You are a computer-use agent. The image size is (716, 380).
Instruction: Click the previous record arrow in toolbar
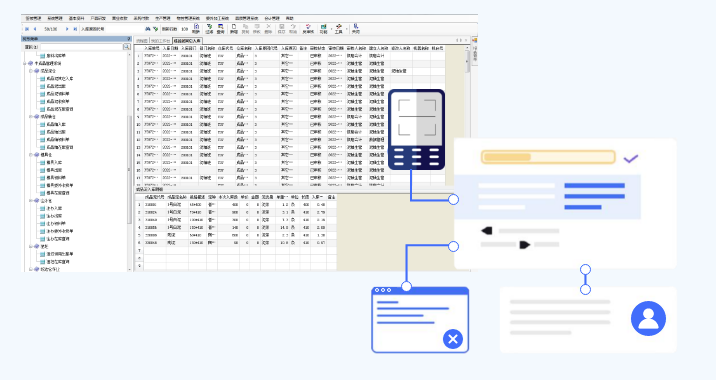(x=35, y=29)
